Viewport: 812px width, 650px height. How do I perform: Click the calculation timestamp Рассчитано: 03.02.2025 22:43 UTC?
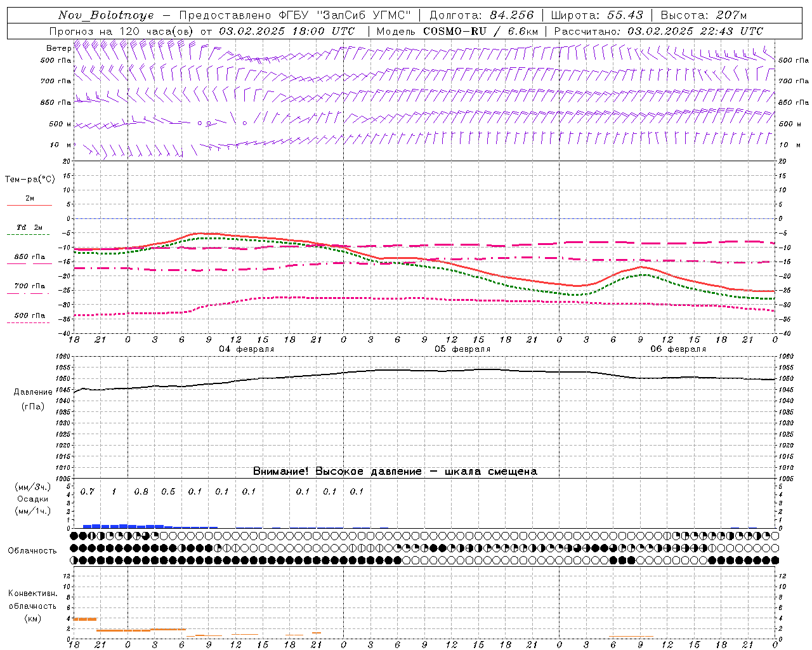click(658, 31)
